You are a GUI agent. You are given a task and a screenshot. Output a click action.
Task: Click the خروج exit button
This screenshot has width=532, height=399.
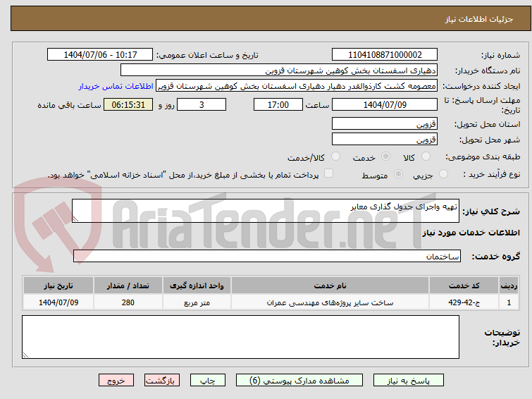click(116, 381)
